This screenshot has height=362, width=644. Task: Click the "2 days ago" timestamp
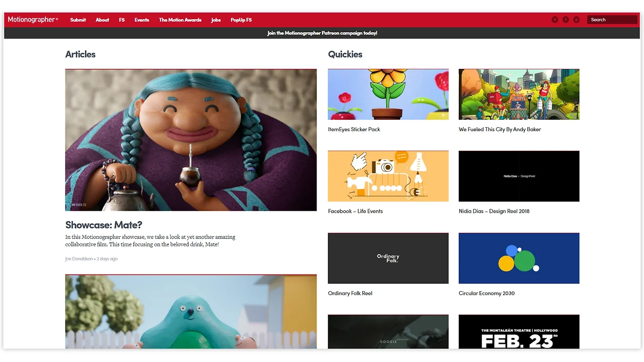coord(107,259)
